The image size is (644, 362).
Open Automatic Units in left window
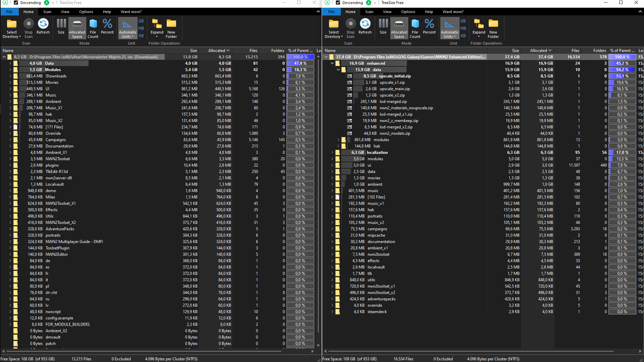[x=128, y=28]
